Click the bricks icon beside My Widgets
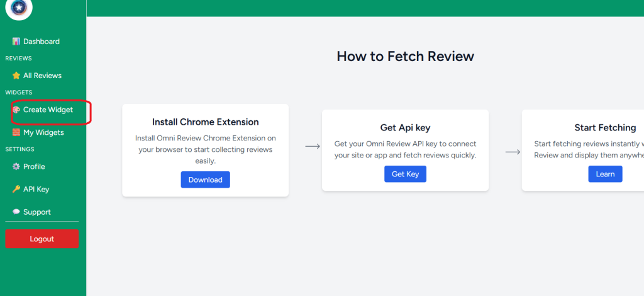Screen dimensions: 644x296 tap(16, 132)
